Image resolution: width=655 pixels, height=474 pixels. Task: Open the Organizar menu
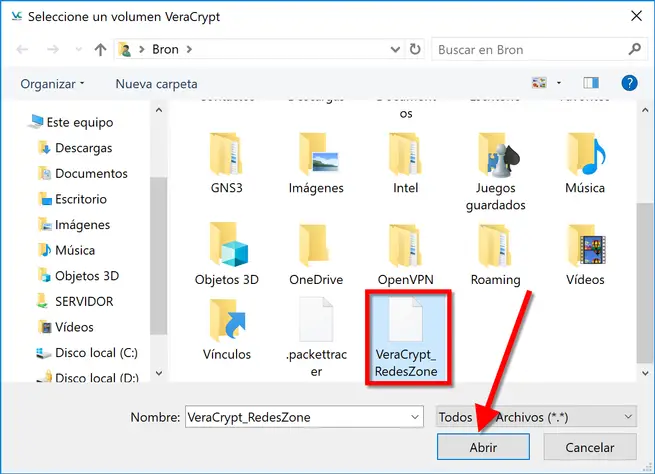pos(52,84)
